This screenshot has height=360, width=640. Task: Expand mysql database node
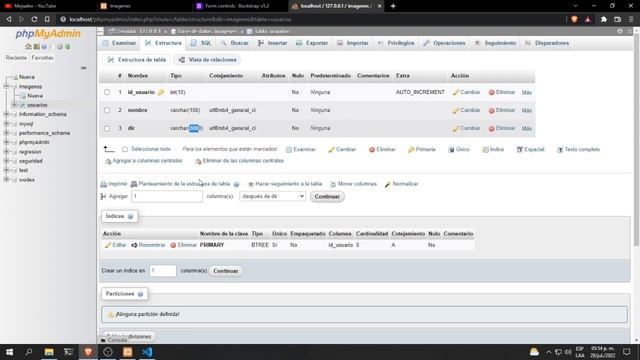(6, 124)
